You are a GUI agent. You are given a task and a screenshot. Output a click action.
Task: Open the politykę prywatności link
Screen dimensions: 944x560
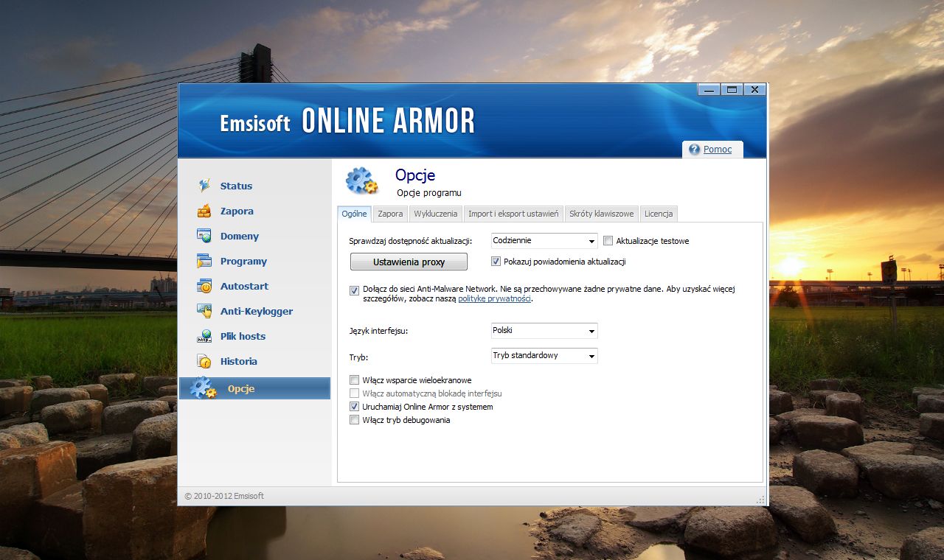pos(494,298)
